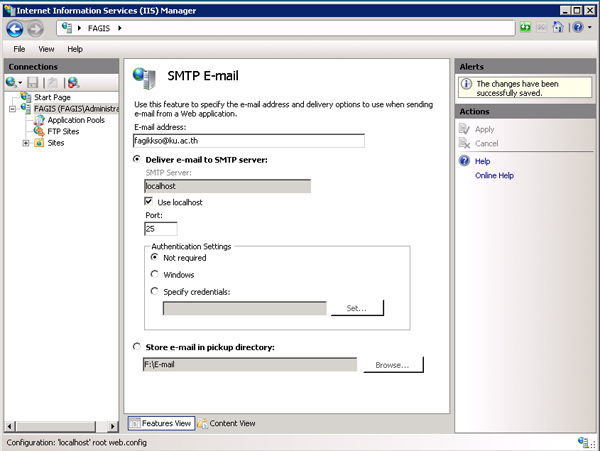Click the Application Pools icon

tap(39, 120)
